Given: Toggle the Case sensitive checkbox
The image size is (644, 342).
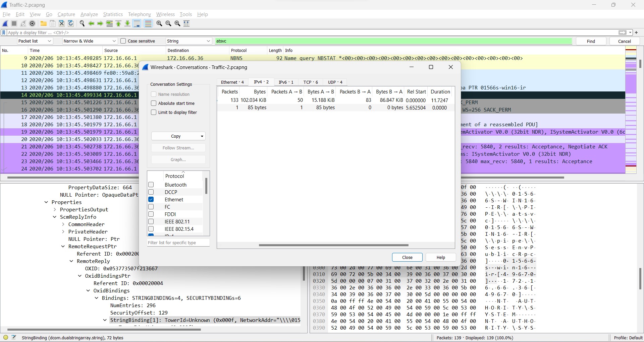Looking at the screenshot, I should click(123, 41).
